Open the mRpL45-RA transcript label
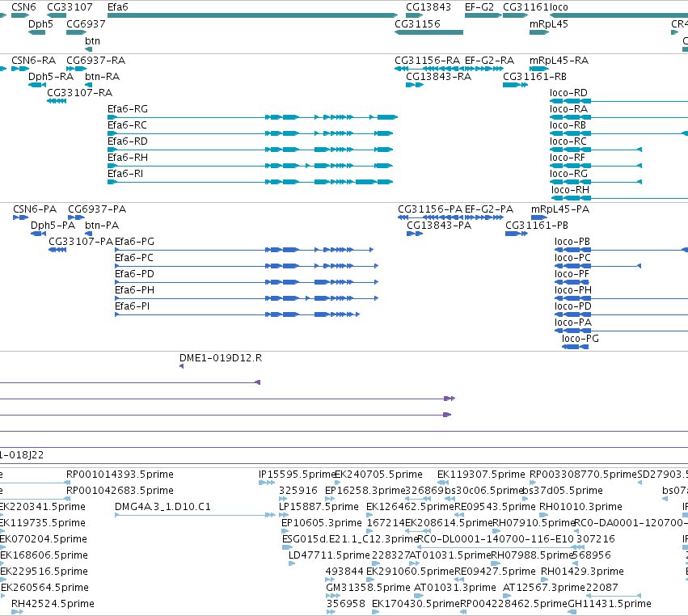688x616 pixels. 559,60
